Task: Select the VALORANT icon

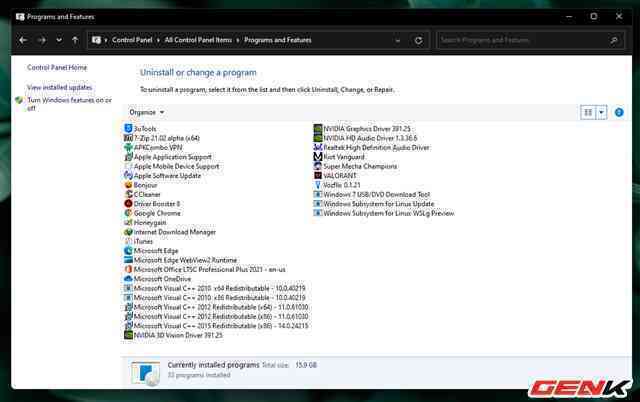Action: [318, 175]
